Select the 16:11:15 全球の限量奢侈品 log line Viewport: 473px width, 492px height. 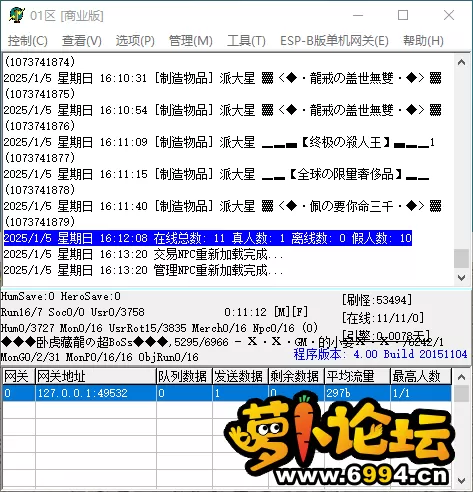click(217, 174)
